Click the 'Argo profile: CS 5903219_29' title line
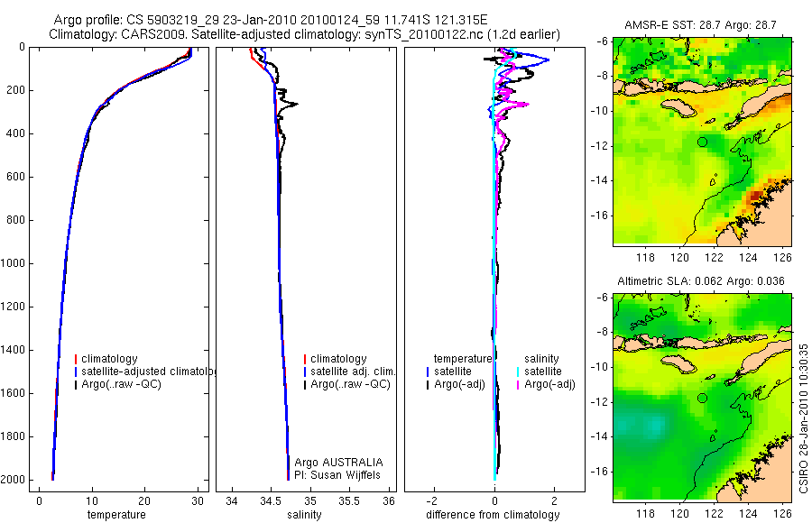Viewport: 812px width, 523px height. (x=271, y=20)
